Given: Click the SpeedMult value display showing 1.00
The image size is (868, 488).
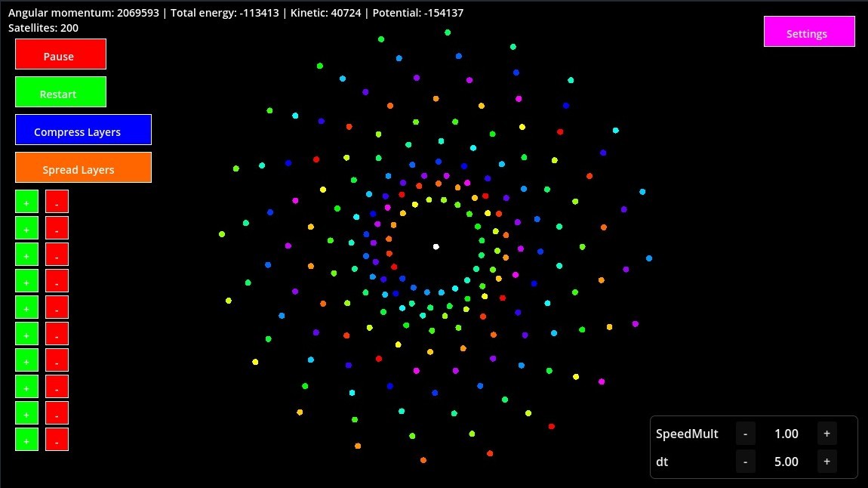Looking at the screenshot, I should tap(786, 433).
